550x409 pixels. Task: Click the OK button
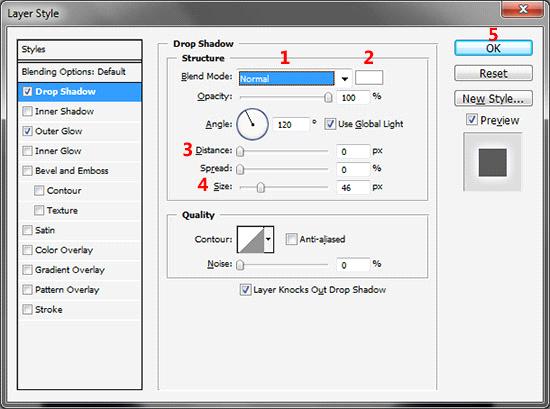pyautogui.click(x=493, y=48)
